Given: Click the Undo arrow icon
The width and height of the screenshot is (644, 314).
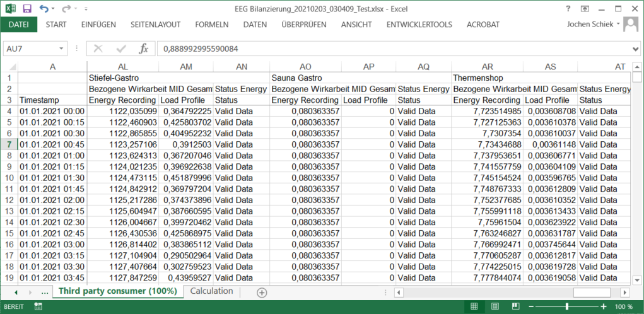Looking at the screenshot, I should [44, 8].
